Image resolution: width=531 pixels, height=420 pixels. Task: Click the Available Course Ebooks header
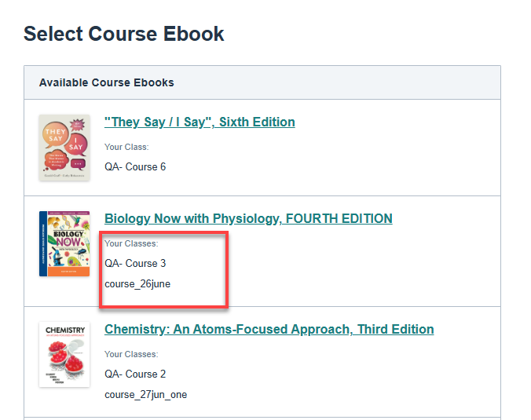coord(107,82)
